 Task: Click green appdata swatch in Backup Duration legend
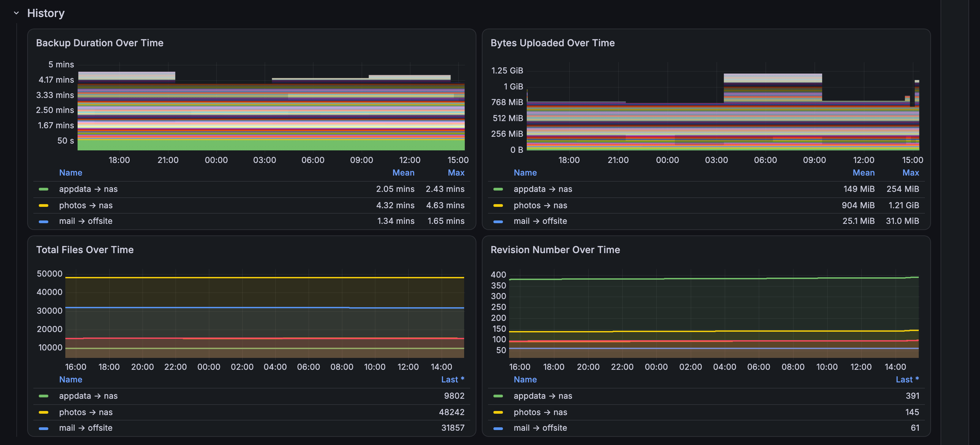(43, 189)
